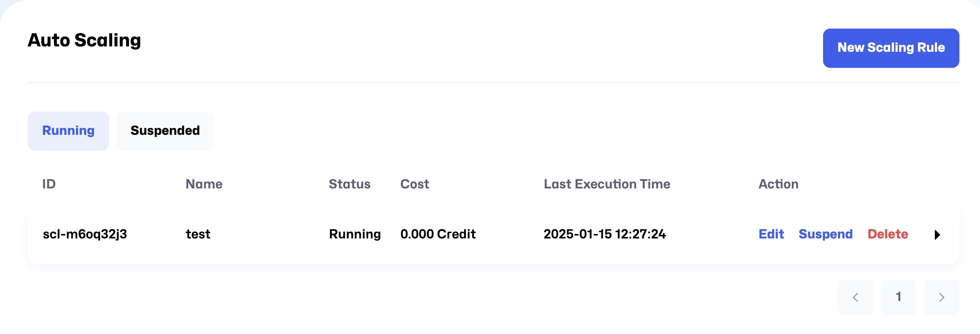Click the rule name test
The height and width of the screenshot is (334, 980).
click(x=198, y=234)
